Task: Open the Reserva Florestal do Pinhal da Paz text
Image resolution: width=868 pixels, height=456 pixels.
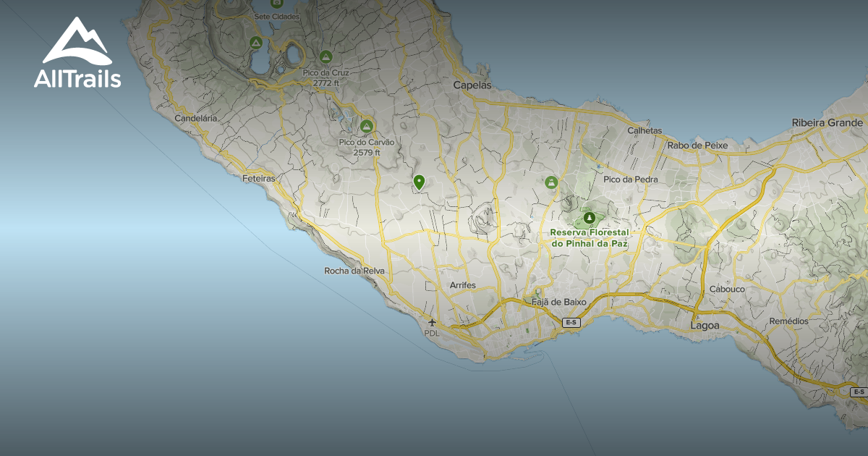Action: 590,239
